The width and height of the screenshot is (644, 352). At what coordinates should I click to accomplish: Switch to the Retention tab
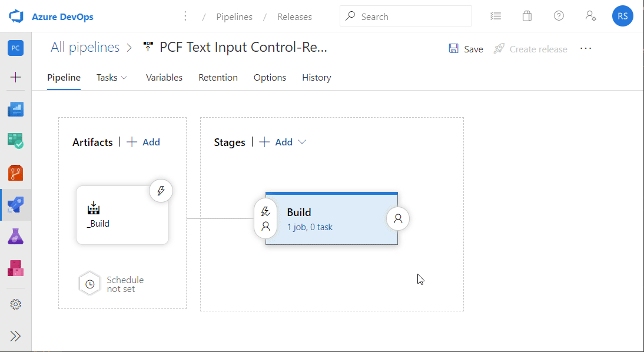tap(218, 78)
